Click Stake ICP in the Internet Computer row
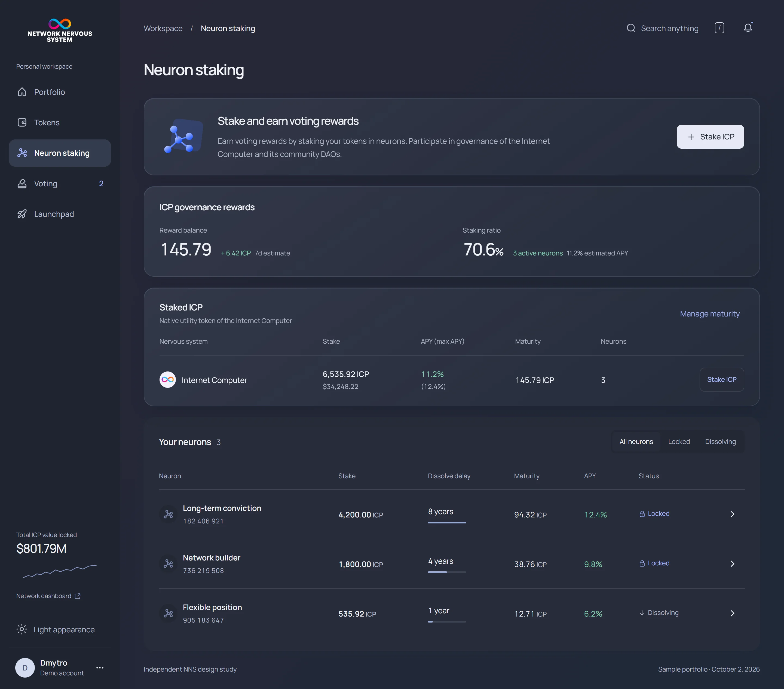 pyautogui.click(x=721, y=379)
